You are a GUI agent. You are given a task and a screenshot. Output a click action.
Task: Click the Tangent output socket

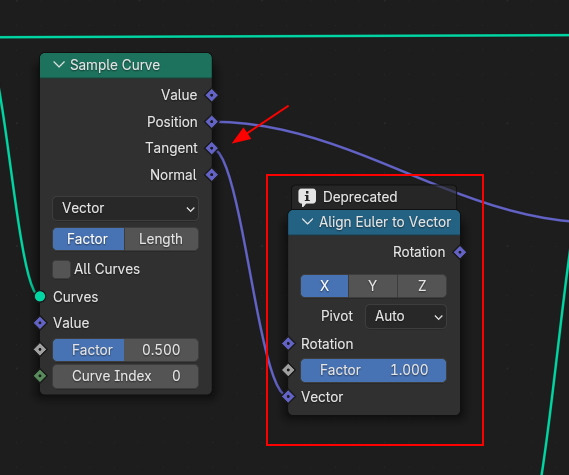[212, 148]
